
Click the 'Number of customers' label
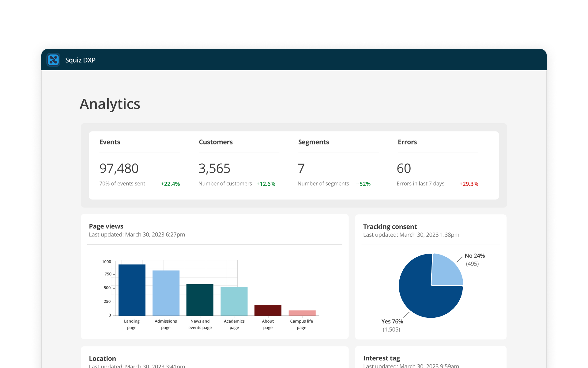click(x=225, y=183)
